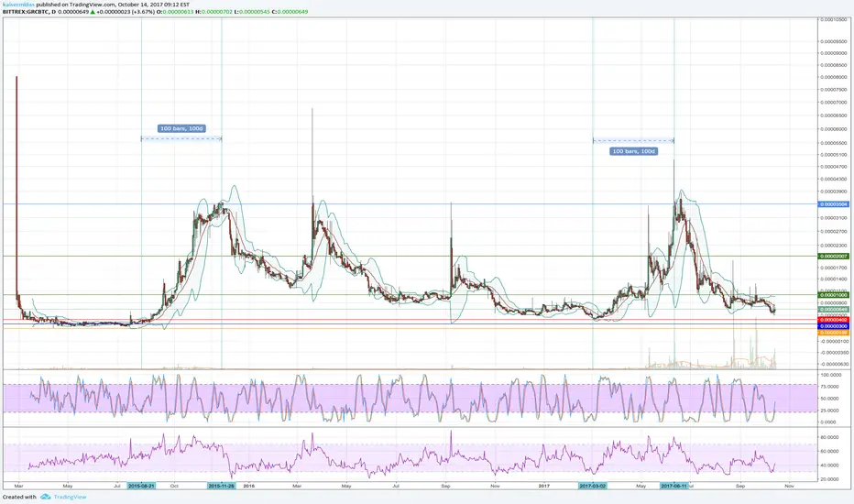Viewport: 854px width, 504px height.
Task: Click the green up-arrow price change indicator
Action: [93, 11]
